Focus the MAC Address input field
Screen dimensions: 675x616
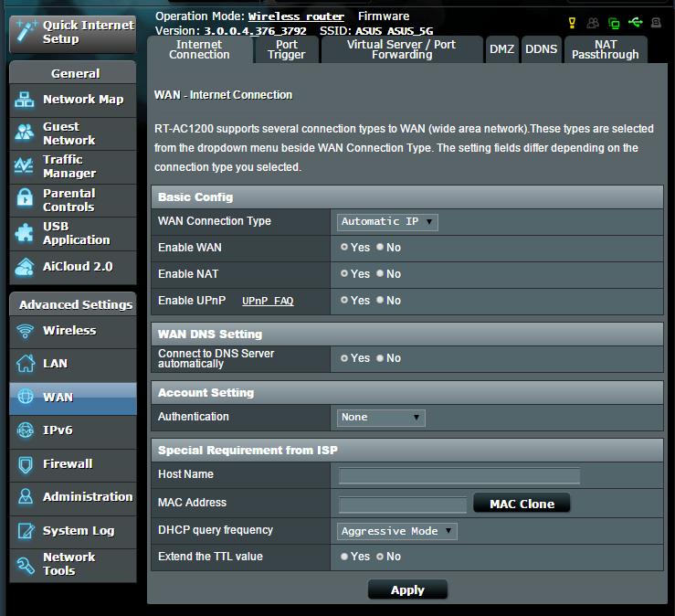point(403,504)
